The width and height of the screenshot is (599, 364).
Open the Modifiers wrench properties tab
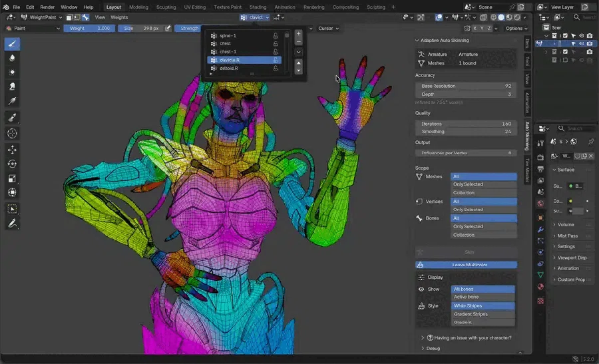tap(540, 230)
